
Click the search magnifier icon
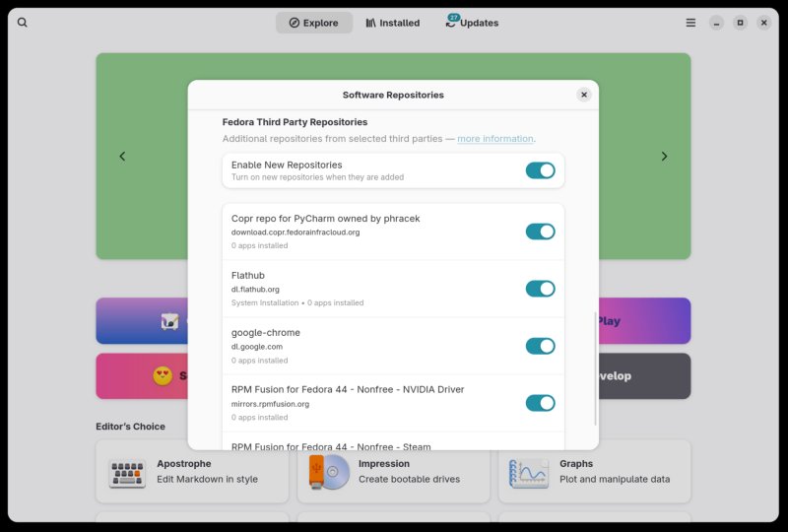click(22, 23)
